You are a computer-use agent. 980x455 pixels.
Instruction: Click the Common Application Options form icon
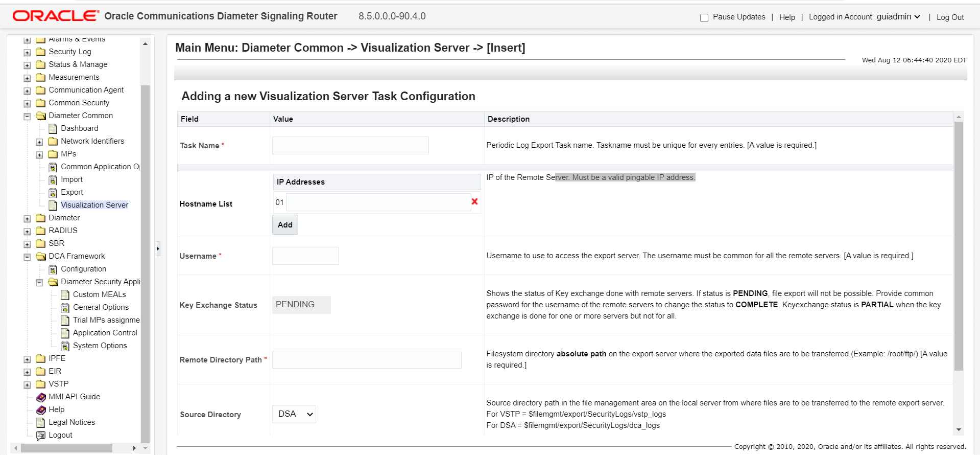coord(53,167)
